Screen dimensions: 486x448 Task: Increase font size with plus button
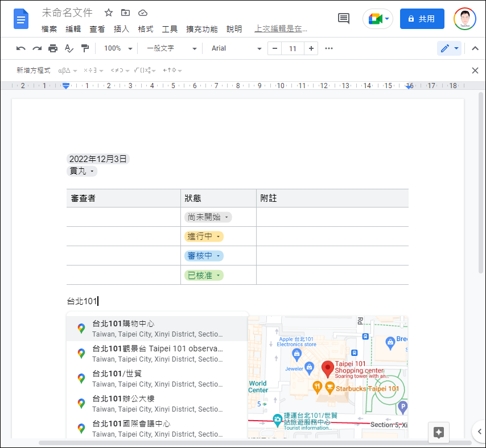[x=311, y=48]
